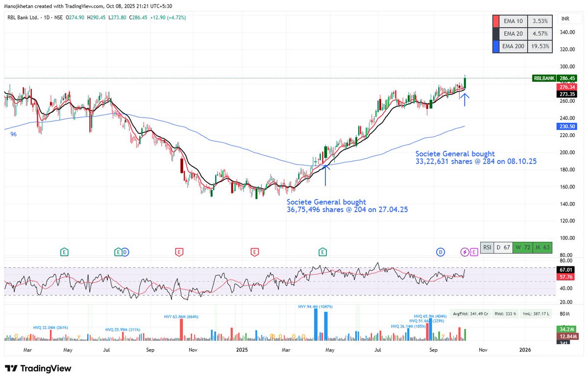Click the RBLBANK symbol price tag
The image size is (588, 381).
pos(544,78)
